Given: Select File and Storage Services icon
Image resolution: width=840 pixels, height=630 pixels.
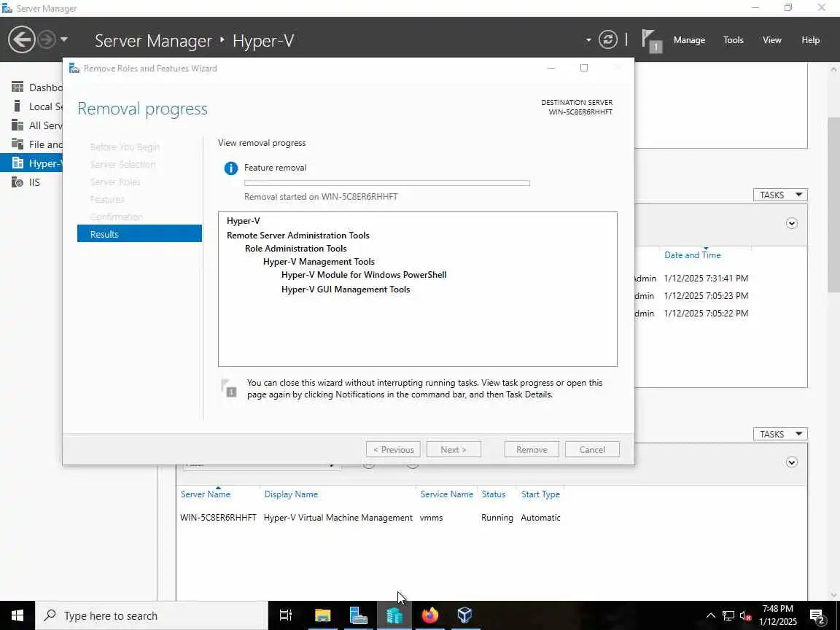Looking at the screenshot, I should click(17, 144).
